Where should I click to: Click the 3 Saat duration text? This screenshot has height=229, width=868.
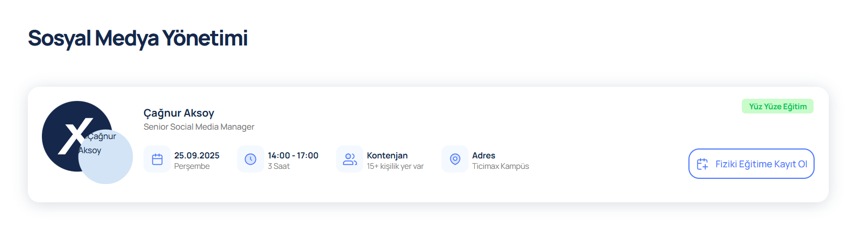point(279,166)
